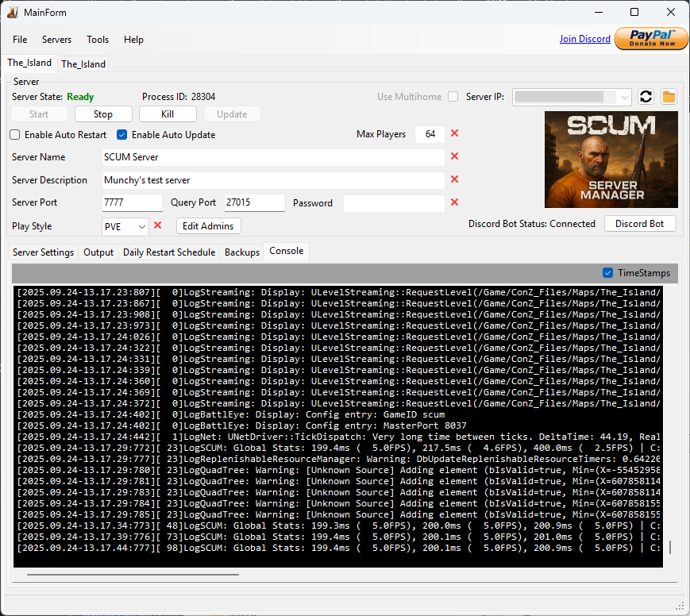
Task: Expand the Server IP dropdown
Action: tap(624, 97)
